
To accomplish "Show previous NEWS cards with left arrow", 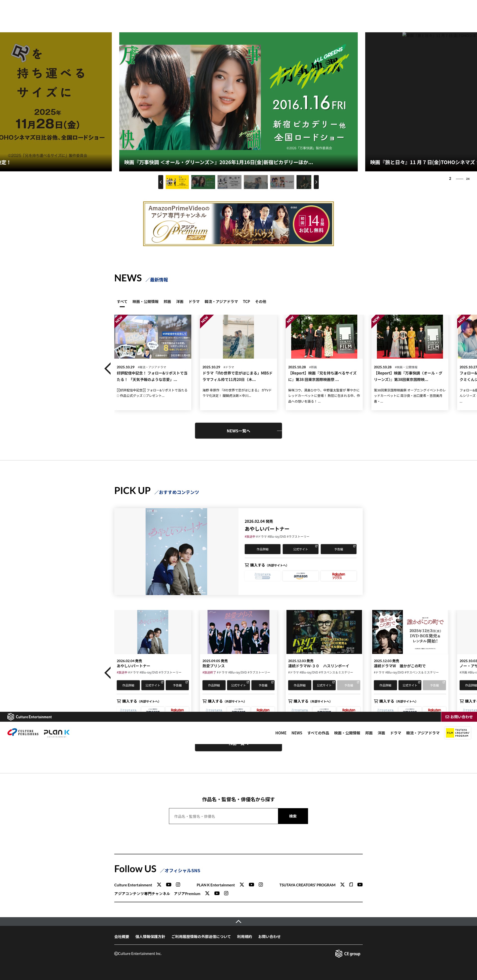I will pyautogui.click(x=108, y=368).
